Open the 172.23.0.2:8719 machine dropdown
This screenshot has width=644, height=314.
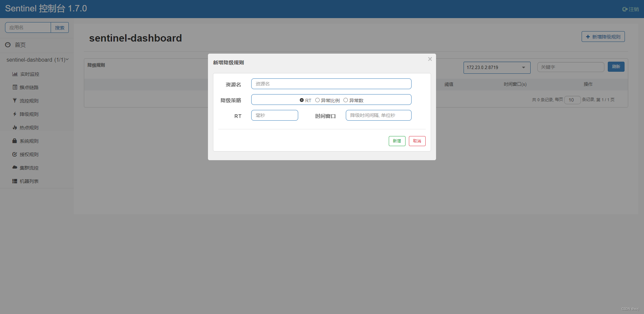[497, 67]
